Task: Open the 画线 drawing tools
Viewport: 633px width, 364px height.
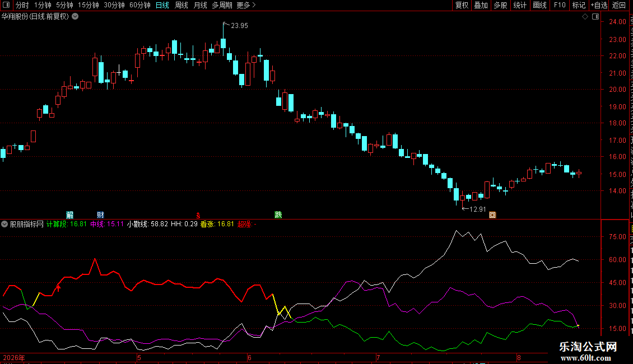Action: (x=539, y=5)
